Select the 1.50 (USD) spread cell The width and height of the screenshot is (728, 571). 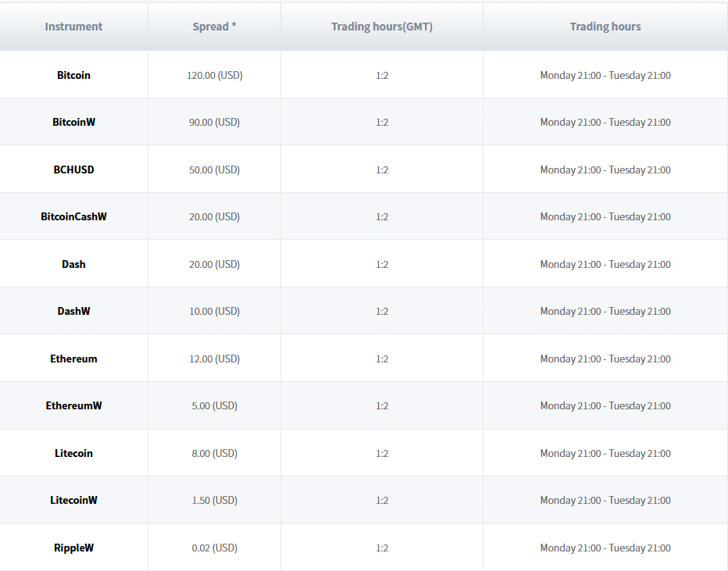pyautogui.click(x=214, y=501)
